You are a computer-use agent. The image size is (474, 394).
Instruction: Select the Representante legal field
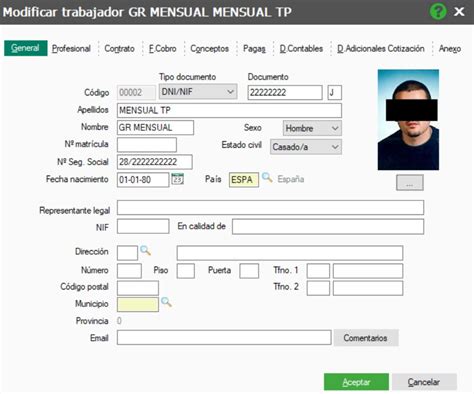click(x=270, y=208)
